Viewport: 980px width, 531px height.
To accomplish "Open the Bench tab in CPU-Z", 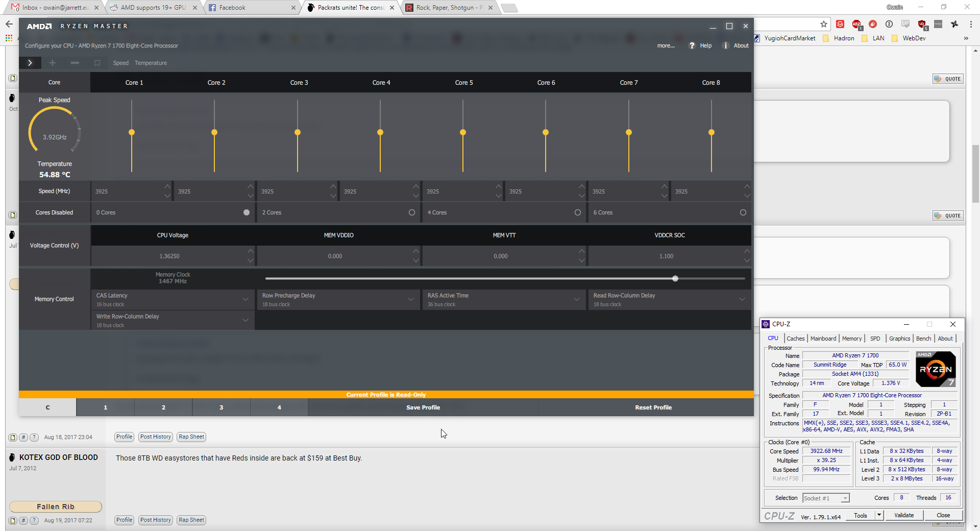I will [x=923, y=339].
